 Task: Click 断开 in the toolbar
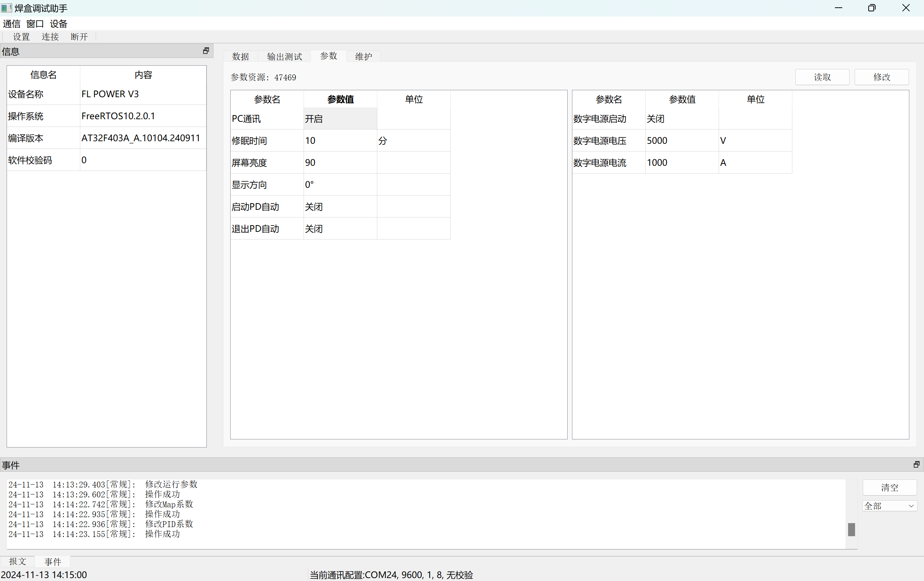point(80,37)
